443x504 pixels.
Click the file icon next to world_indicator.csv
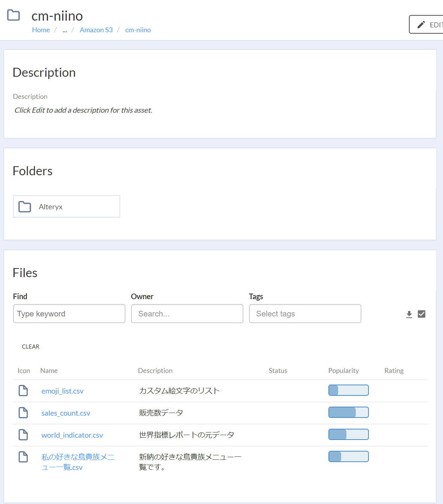pyautogui.click(x=23, y=435)
